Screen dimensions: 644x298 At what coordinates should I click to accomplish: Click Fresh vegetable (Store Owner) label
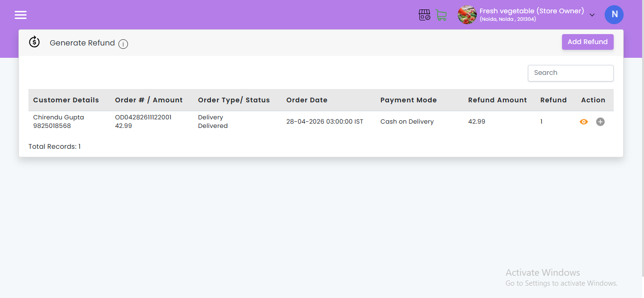(x=532, y=11)
